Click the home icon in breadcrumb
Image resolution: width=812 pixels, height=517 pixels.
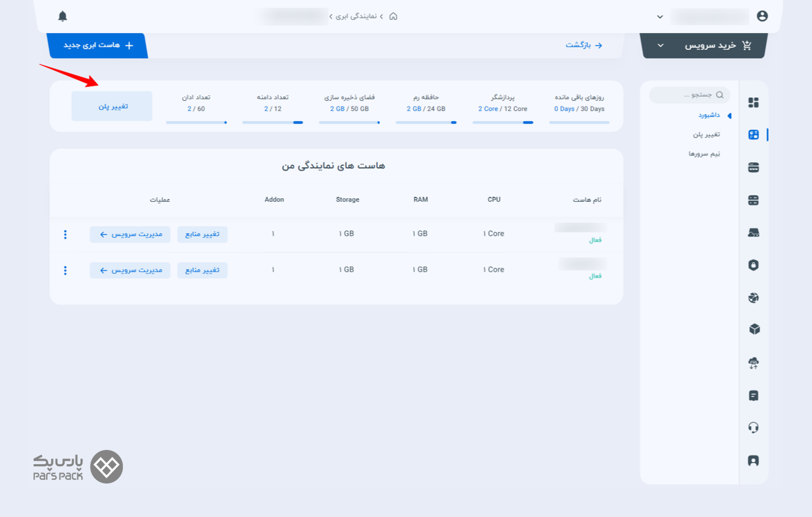point(393,16)
